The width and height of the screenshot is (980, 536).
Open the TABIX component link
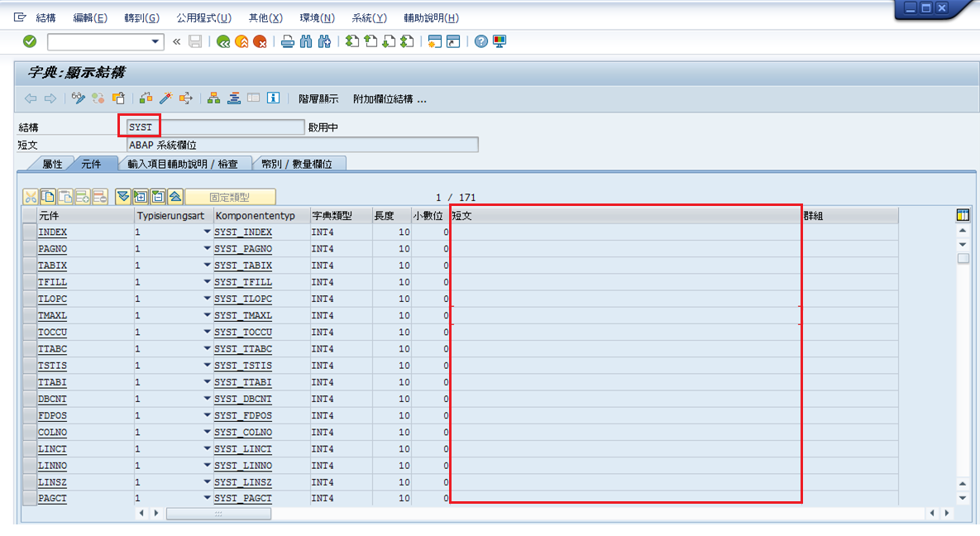52,266
